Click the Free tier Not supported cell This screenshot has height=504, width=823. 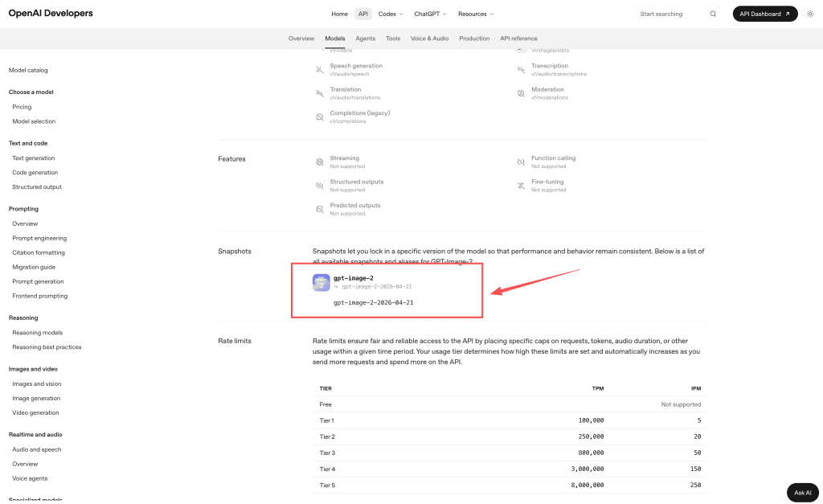coord(681,404)
